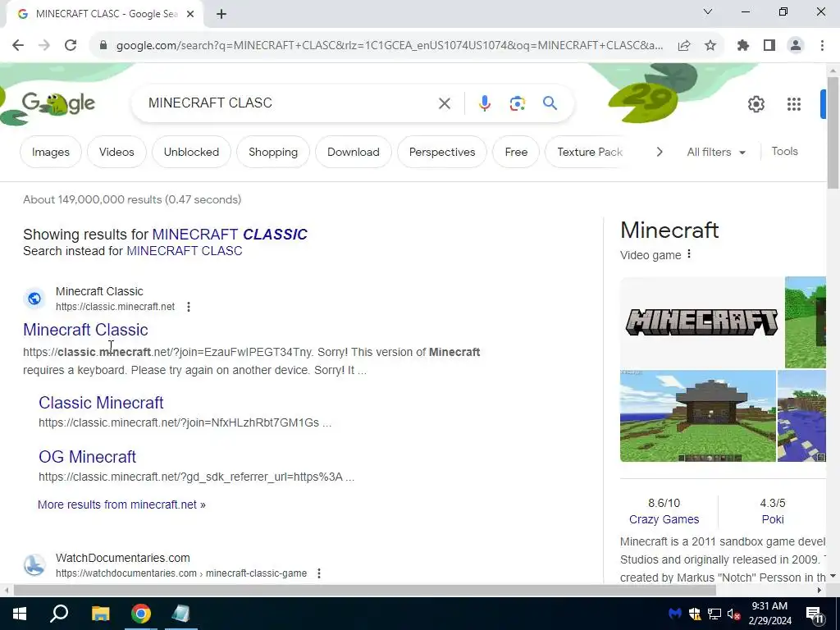This screenshot has width=840, height=630.
Task: Select the Free filter chip
Action: click(x=517, y=152)
